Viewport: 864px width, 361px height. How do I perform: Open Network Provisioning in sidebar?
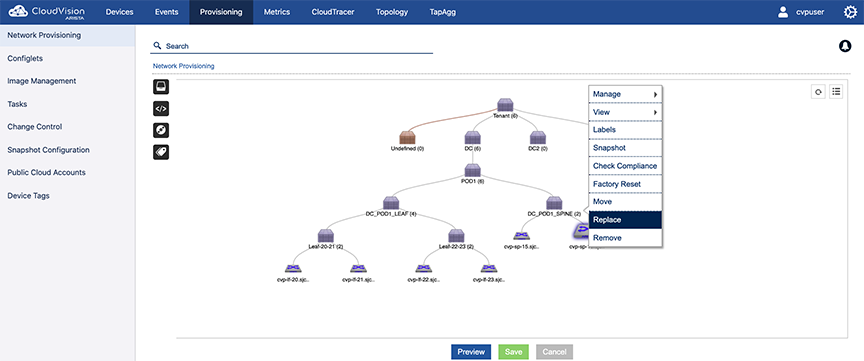67,35
